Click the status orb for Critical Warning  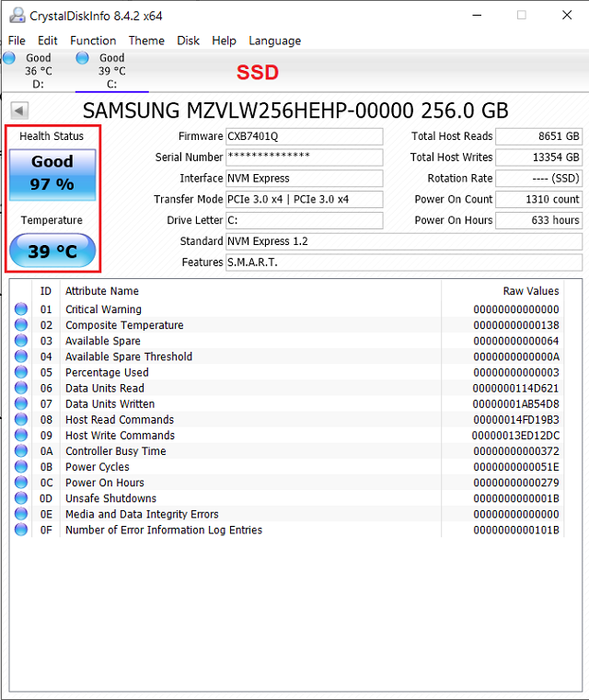click(21, 309)
